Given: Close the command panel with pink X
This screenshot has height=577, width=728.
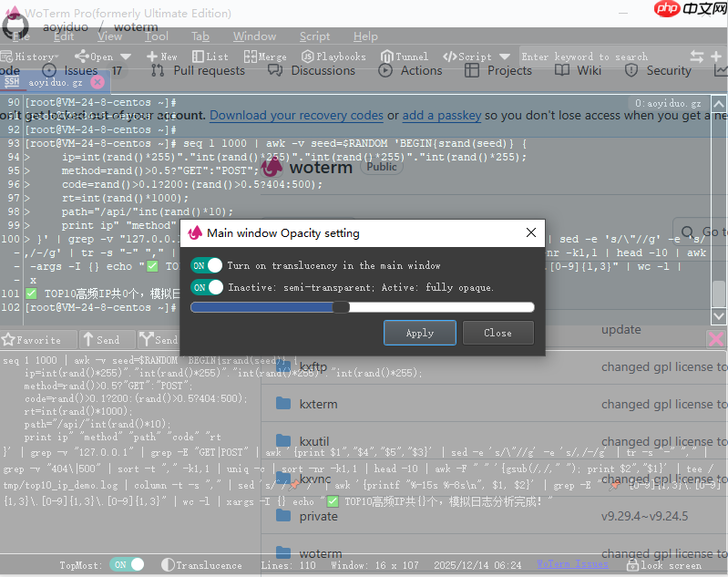Looking at the screenshot, I should pos(715,339).
